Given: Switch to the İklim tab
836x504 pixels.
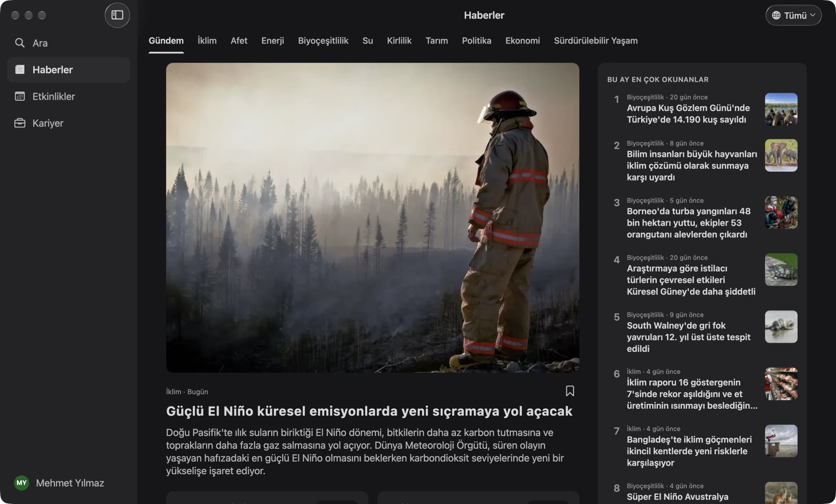Looking at the screenshot, I should point(207,41).
